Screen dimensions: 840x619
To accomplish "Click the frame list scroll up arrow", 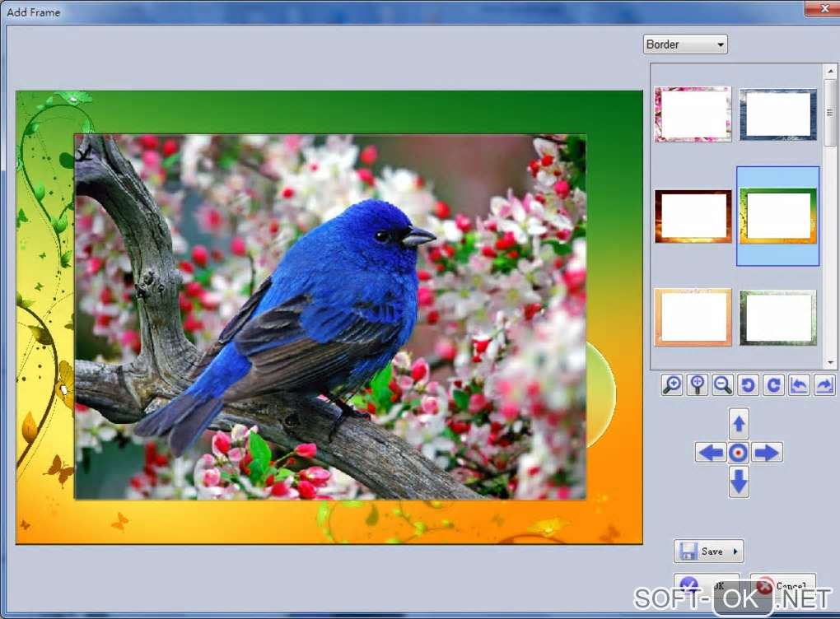I will 830,71.
